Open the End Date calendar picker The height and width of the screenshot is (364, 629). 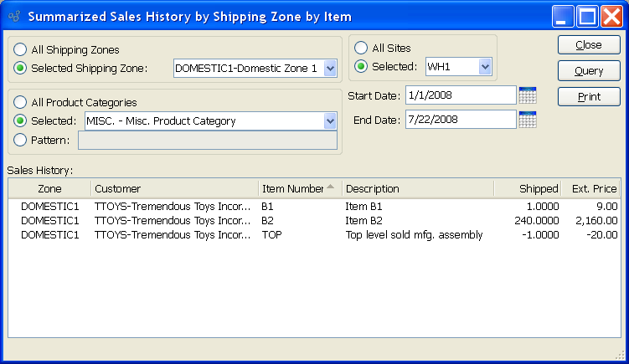[527, 120]
